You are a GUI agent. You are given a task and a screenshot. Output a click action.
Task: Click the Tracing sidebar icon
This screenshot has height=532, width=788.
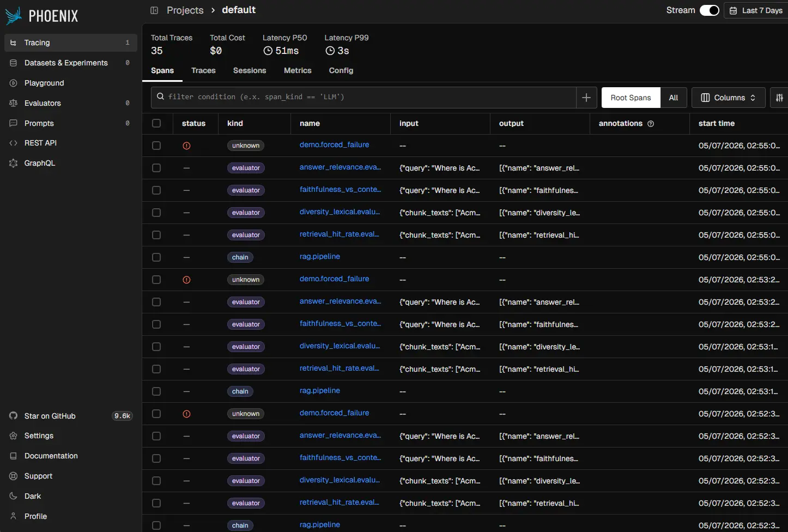pos(14,43)
